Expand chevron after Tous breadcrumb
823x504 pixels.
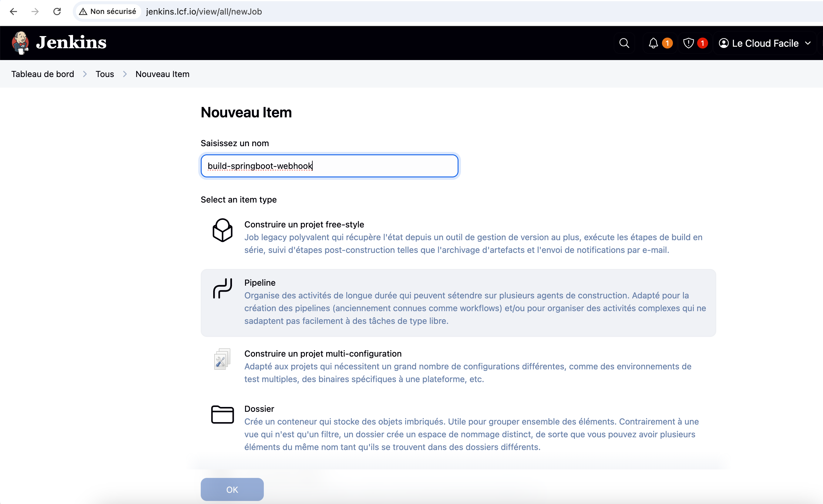tap(125, 74)
